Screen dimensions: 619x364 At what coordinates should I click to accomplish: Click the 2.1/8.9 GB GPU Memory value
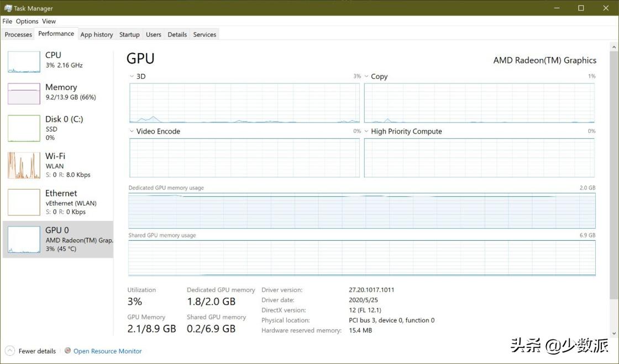coord(151,329)
